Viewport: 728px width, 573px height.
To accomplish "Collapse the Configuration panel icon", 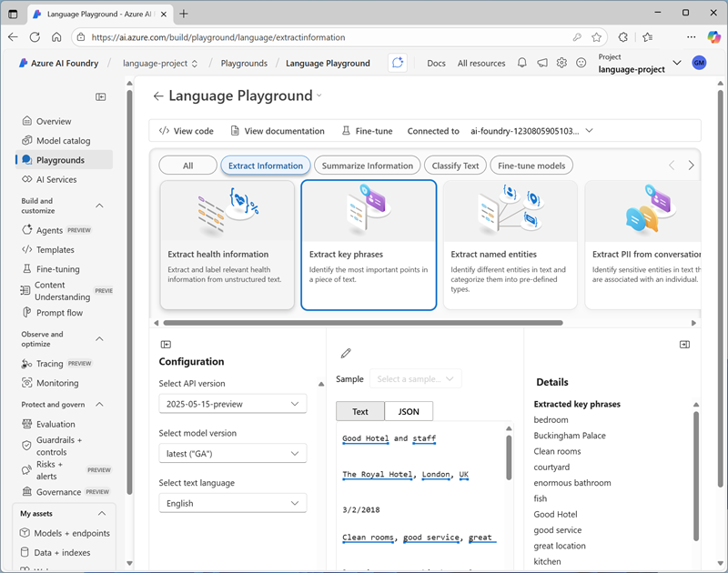I will point(166,345).
